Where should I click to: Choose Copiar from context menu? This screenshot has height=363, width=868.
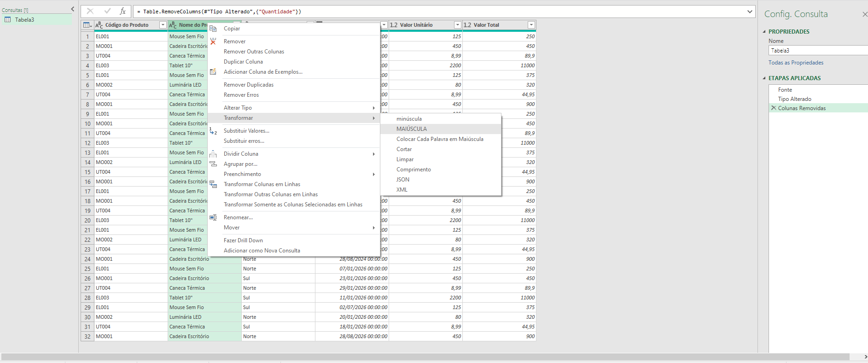click(294, 29)
